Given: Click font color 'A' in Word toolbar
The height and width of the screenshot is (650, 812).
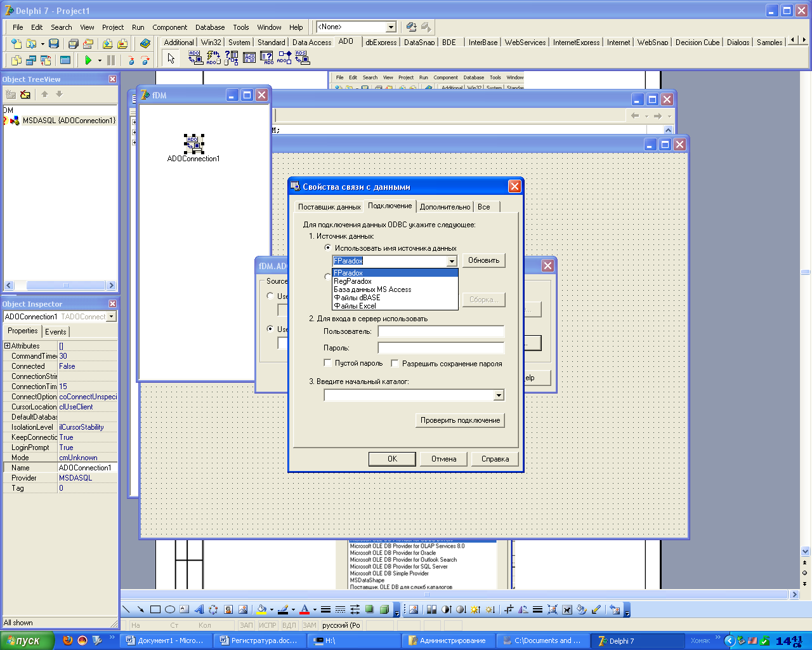Looking at the screenshot, I should coord(304,609).
